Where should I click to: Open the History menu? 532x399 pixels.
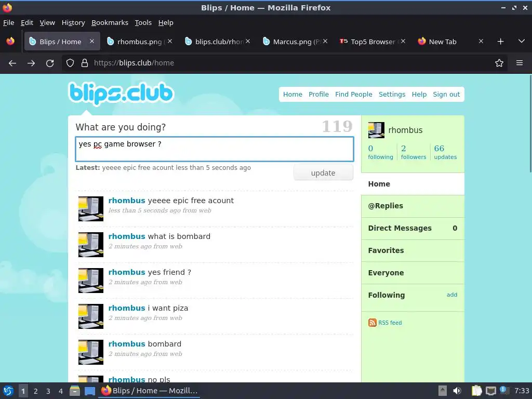(x=73, y=23)
